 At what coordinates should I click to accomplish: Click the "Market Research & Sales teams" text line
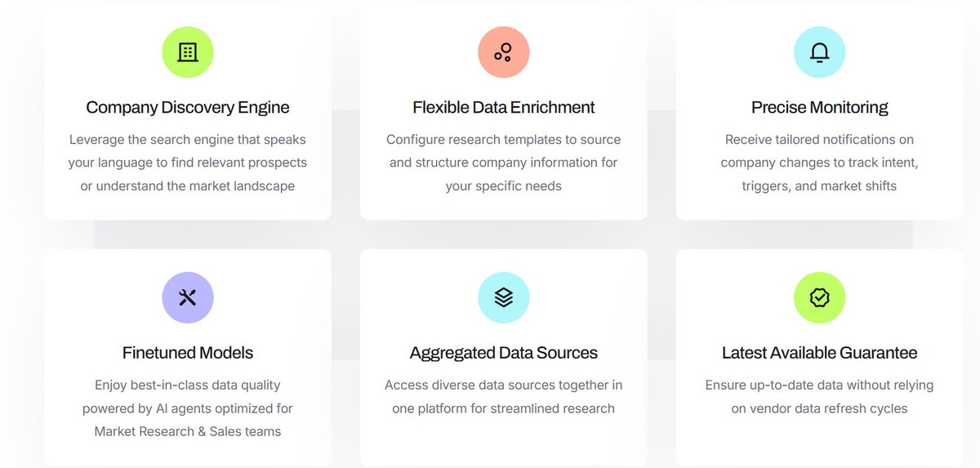coord(188,430)
